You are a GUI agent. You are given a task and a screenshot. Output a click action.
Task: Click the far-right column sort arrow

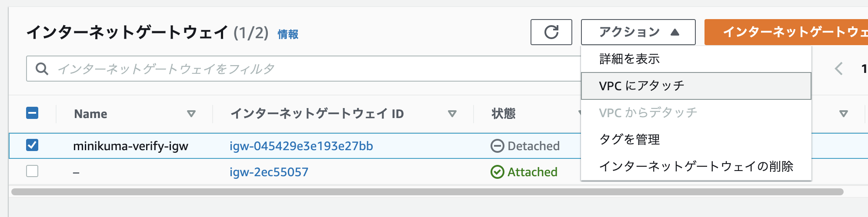coord(844,114)
